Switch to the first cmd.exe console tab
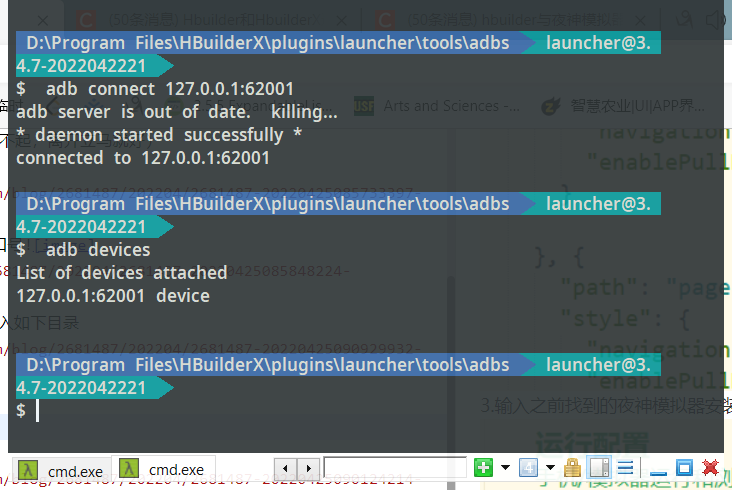 (x=61, y=470)
